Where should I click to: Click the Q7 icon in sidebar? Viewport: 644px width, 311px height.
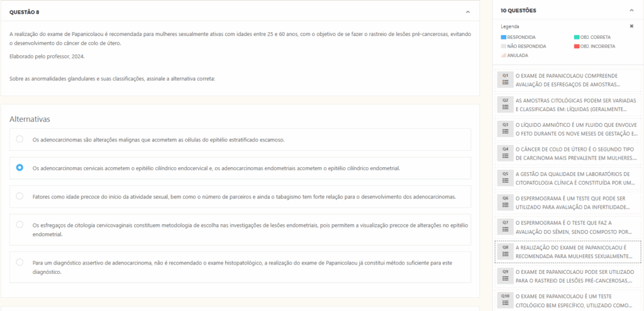click(504, 227)
